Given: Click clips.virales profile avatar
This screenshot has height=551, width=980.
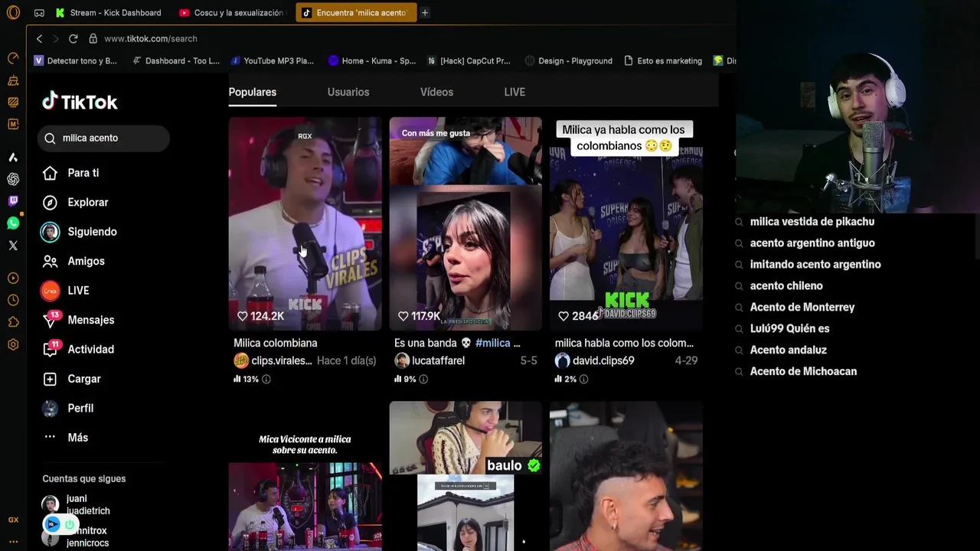Looking at the screenshot, I should tap(241, 360).
